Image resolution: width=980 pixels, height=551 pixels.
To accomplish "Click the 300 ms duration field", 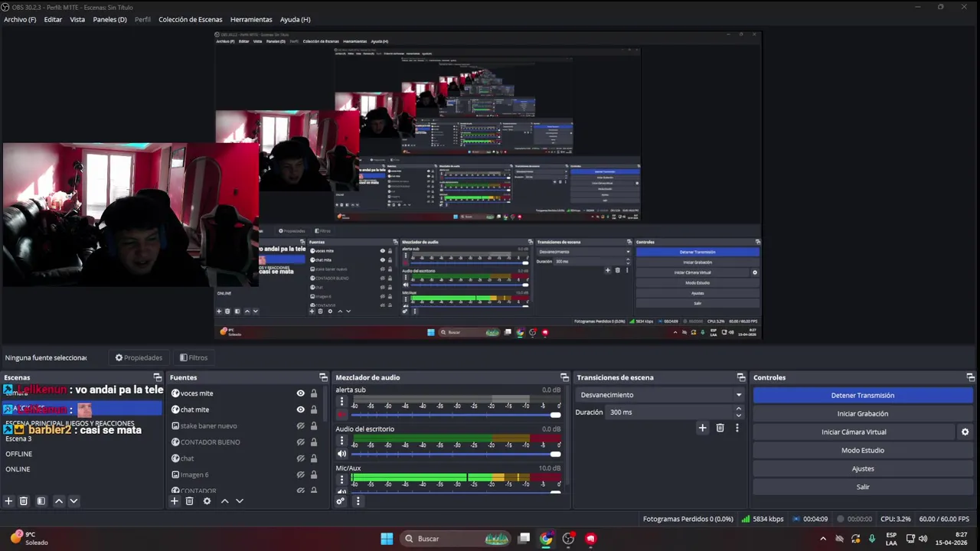I will click(670, 412).
